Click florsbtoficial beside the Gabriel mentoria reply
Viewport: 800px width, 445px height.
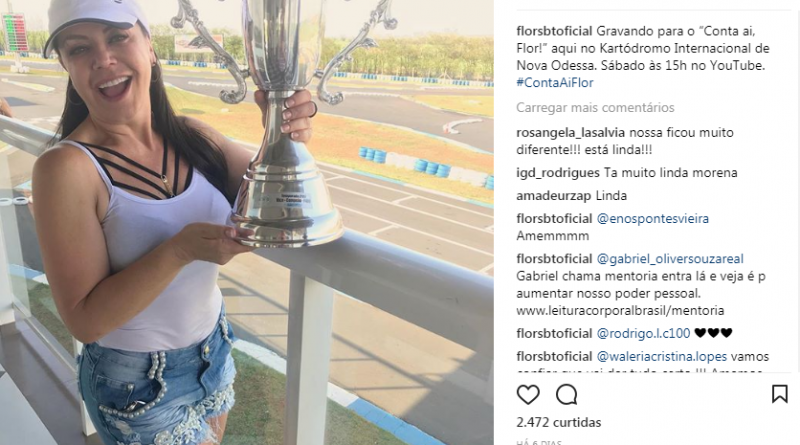coord(554,259)
